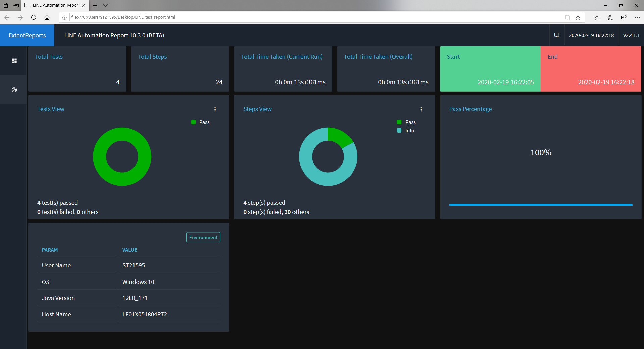Click the Pass Percentage progress bar

540,204
